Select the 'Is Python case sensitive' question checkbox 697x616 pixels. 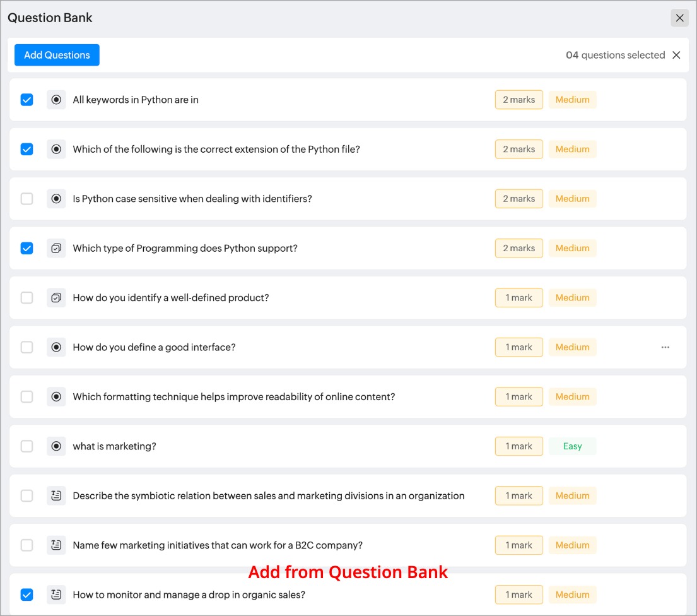[x=26, y=199]
